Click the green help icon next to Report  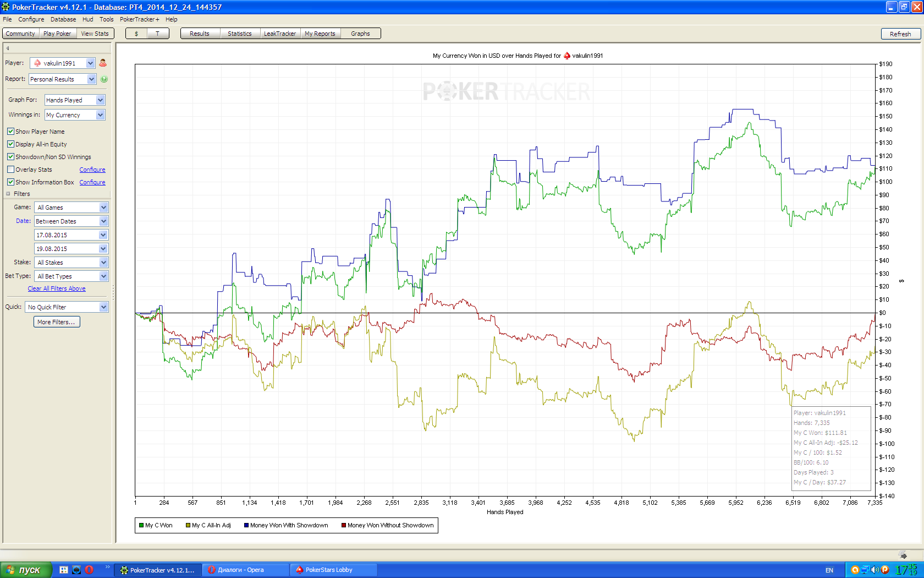pos(104,79)
